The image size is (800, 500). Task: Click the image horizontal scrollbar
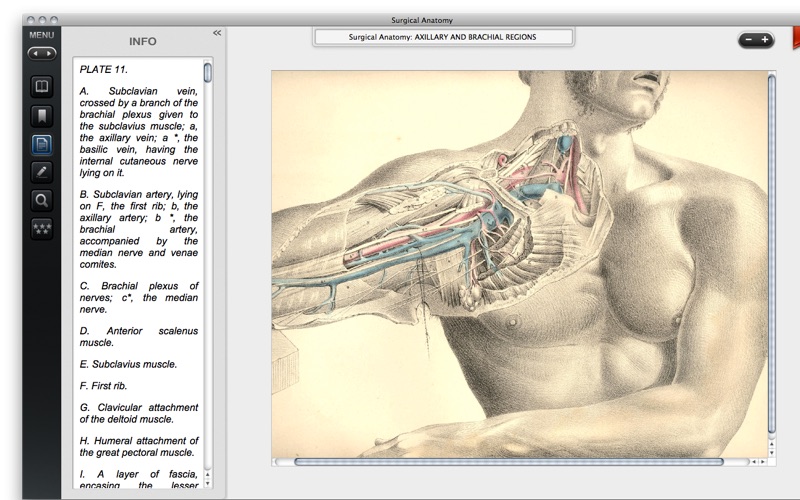click(x=508, y=462)
